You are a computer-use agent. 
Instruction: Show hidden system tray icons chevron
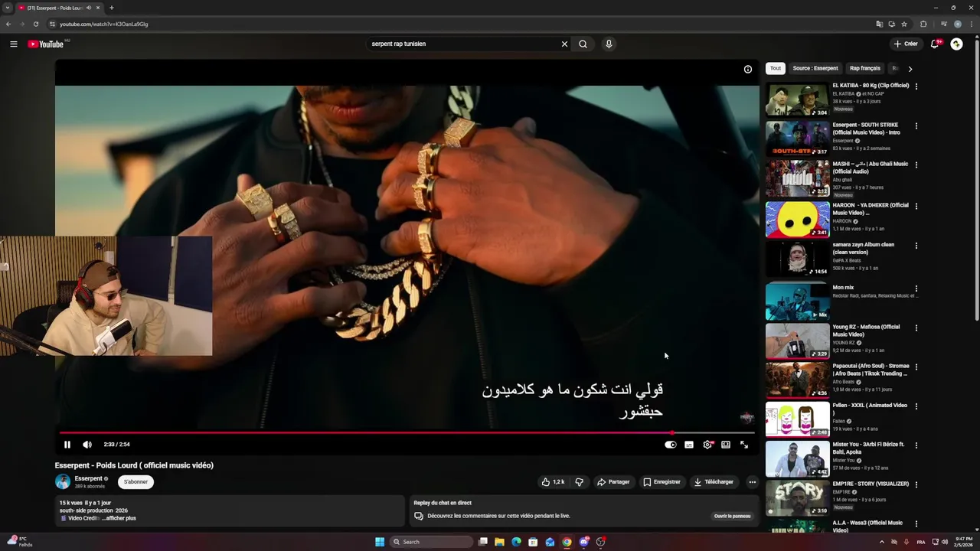[x=881, y=542]
